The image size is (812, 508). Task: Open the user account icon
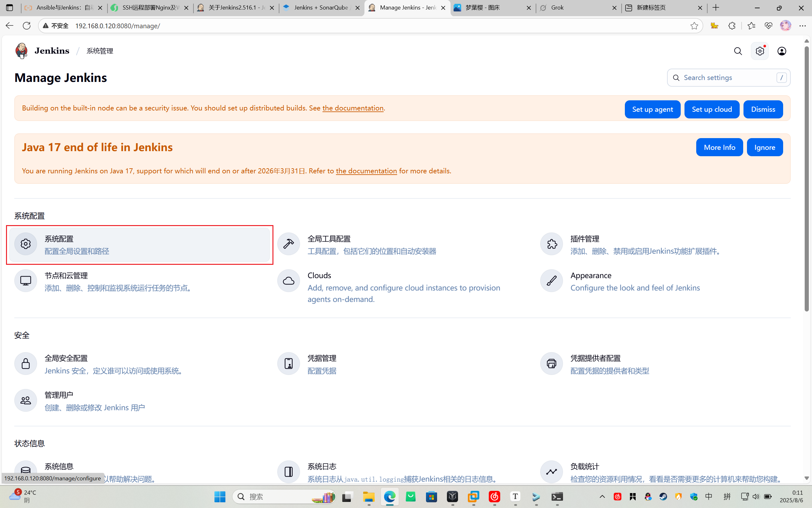pos(782,51)
